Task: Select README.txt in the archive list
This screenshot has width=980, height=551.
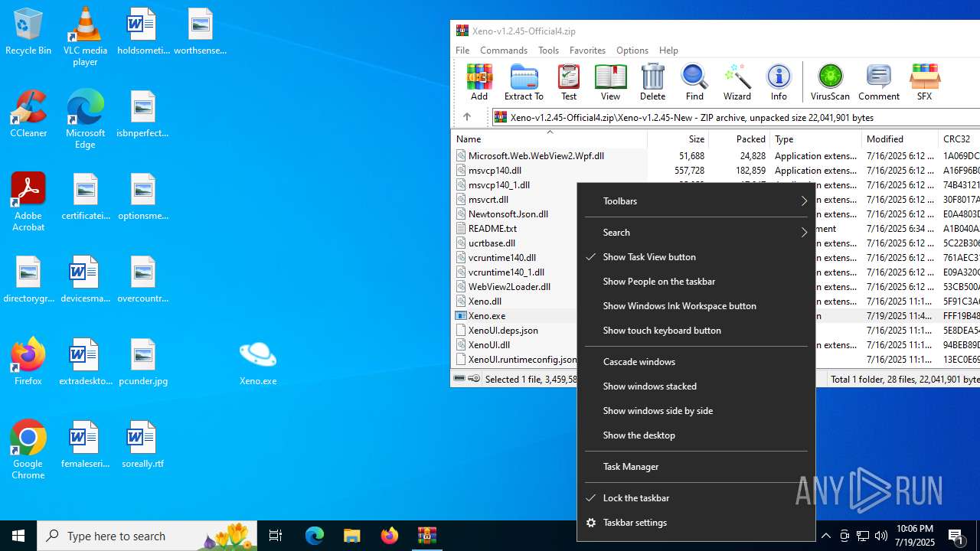Action: pos(492,228)
